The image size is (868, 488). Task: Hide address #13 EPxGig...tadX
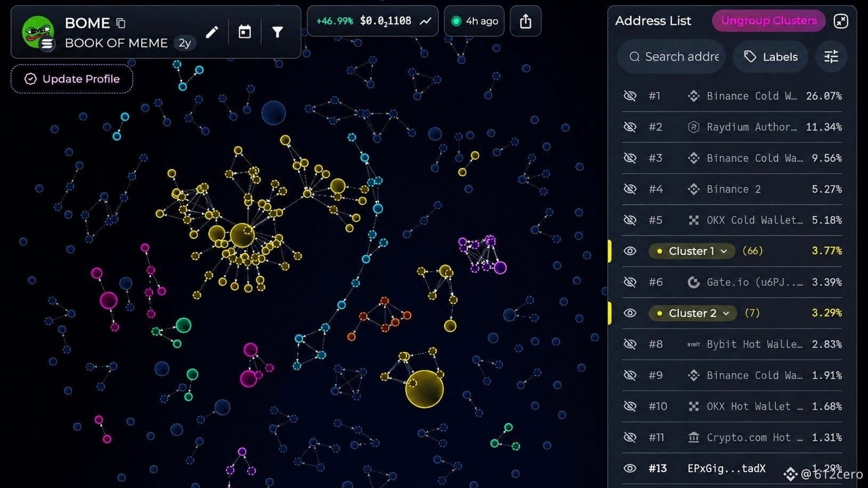(630, 468)
